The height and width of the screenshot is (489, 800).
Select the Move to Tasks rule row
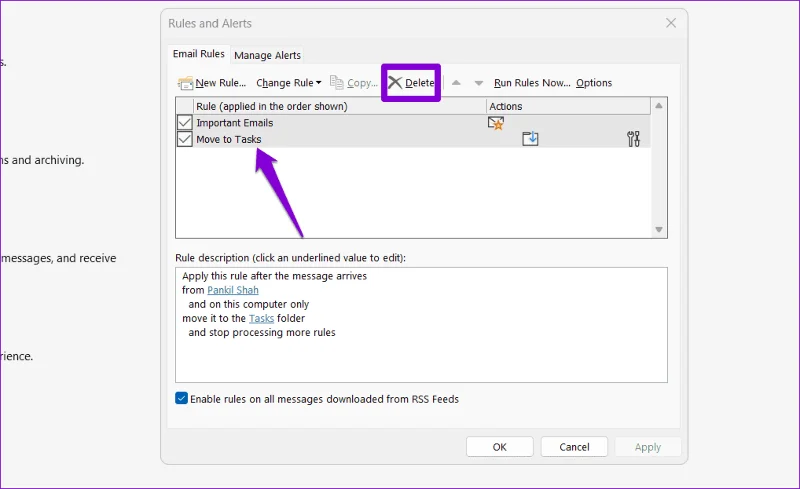(413, 139)
